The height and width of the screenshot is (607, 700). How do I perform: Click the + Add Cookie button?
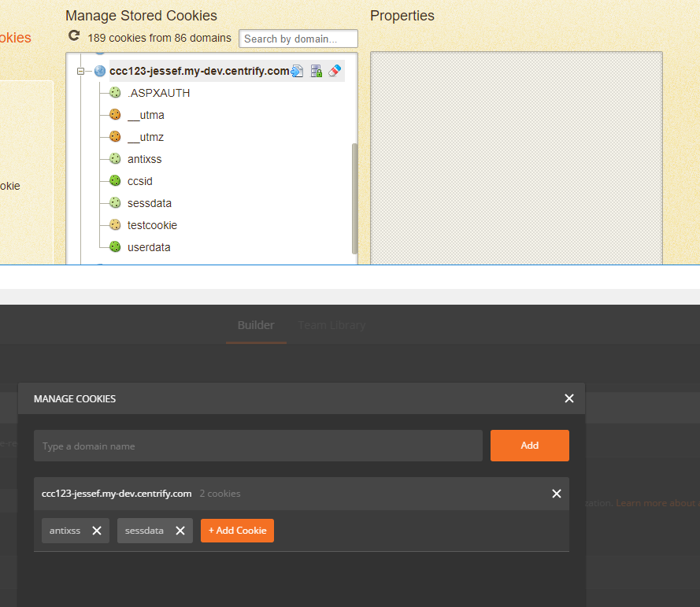click(x=237, y=530)
